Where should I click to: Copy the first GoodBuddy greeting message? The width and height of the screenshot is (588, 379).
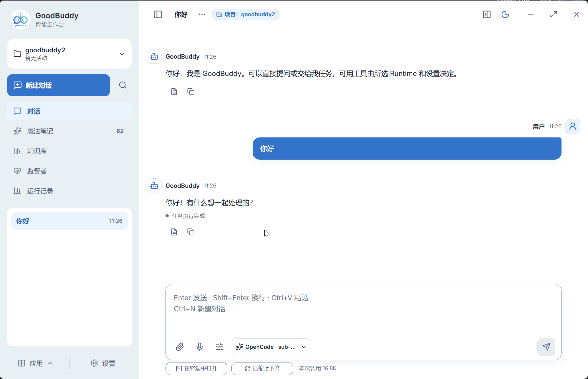[191, 92]
